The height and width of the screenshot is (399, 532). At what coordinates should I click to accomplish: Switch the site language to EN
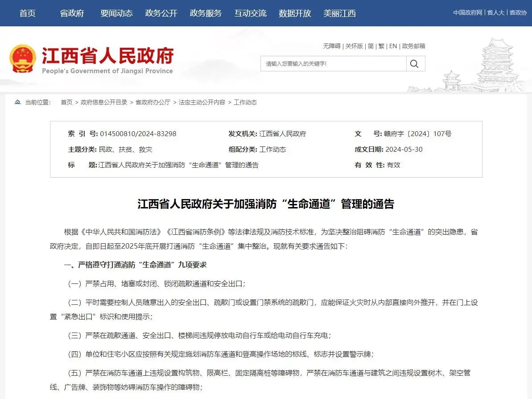point(393,46)
